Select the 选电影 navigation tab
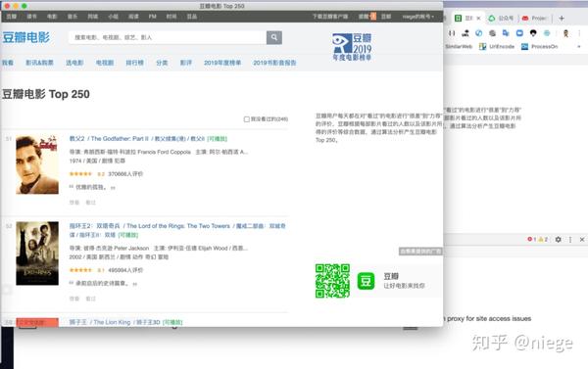The image size is (588, 369). (x=74, y=63)
